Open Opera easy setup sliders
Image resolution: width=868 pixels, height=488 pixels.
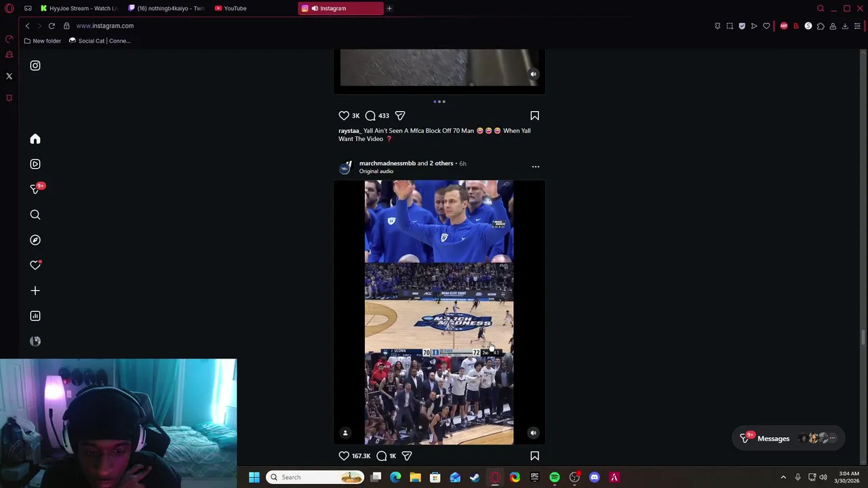(857, 26)
